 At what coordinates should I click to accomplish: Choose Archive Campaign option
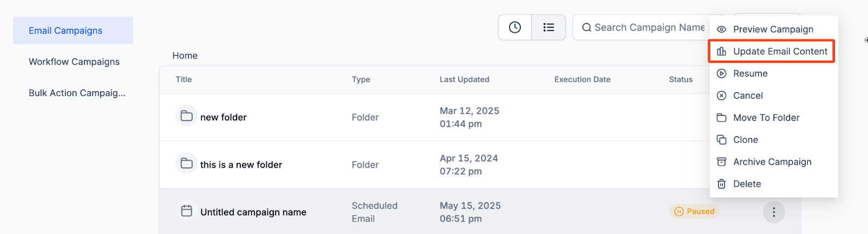pos(772,162)
